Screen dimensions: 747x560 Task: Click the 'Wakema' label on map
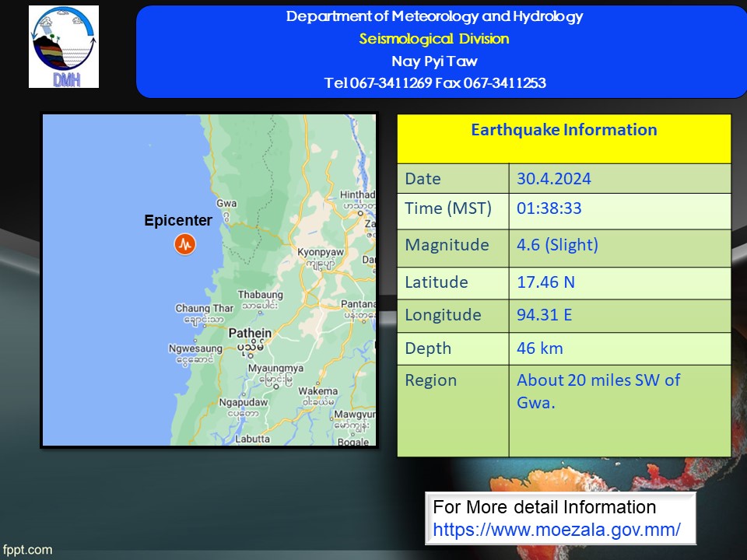coord(317,391)
